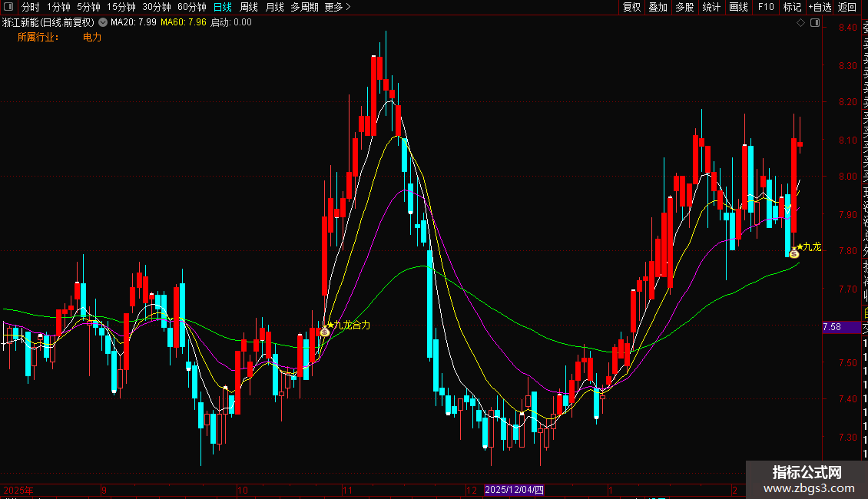Expand the 更多 periods menu
The image size is (868, 499).
point(338,7)
